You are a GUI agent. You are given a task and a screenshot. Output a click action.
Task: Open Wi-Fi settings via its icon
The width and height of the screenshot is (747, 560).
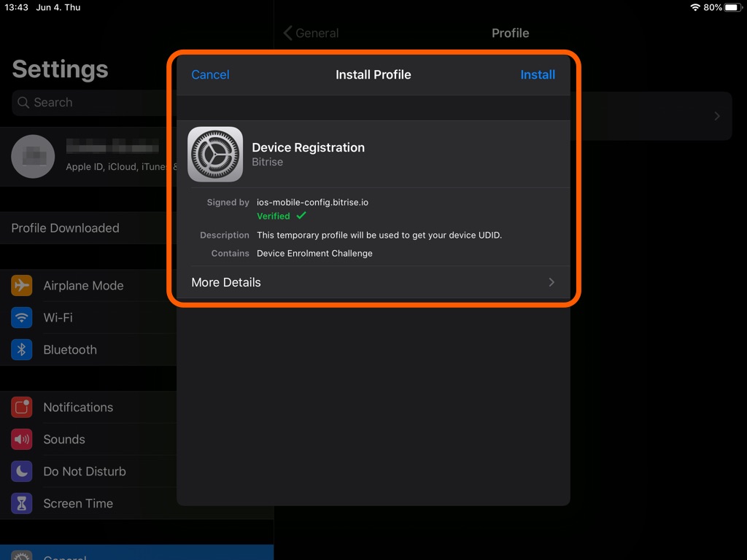coord(21,317)
